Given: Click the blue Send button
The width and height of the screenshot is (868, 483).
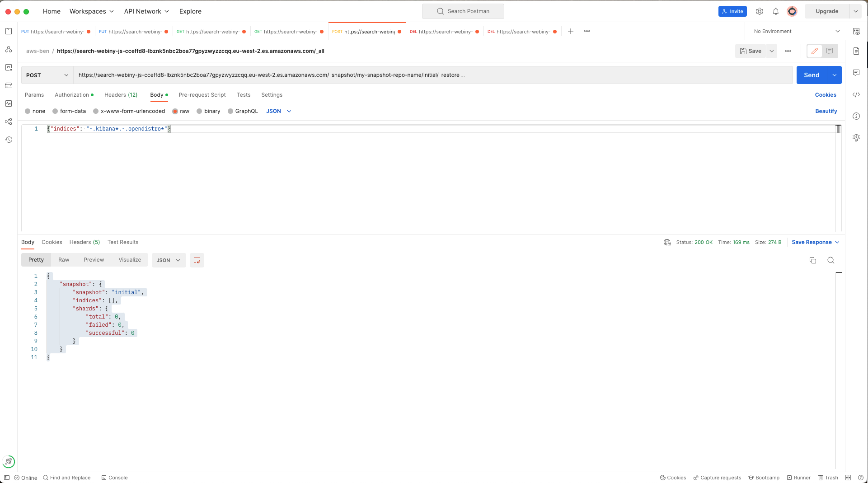Looking at the screenshot, I should 812,75.
